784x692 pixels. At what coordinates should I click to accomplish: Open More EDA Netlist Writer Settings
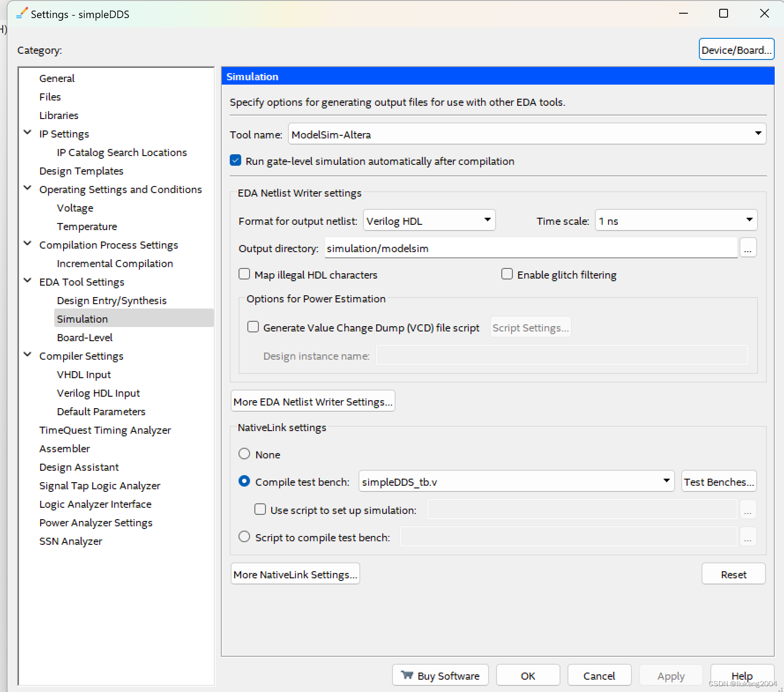313,401
